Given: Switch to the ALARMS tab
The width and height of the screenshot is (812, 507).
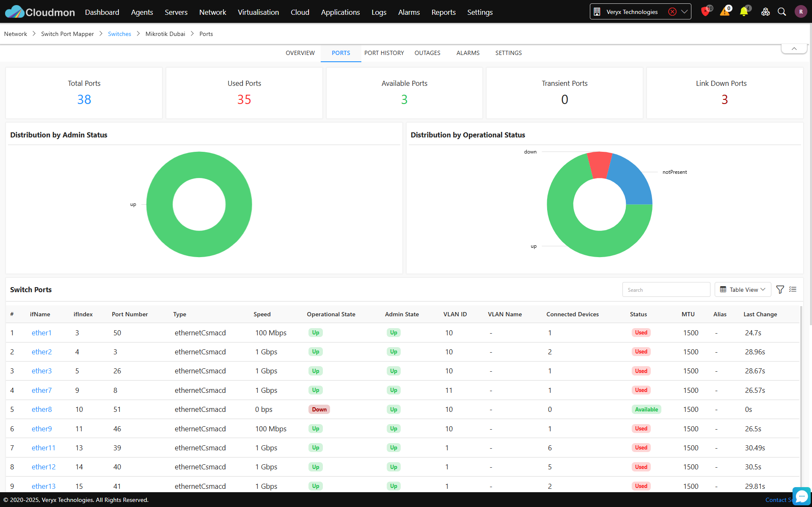Looking at the screenshot, I should coord(468,53).
